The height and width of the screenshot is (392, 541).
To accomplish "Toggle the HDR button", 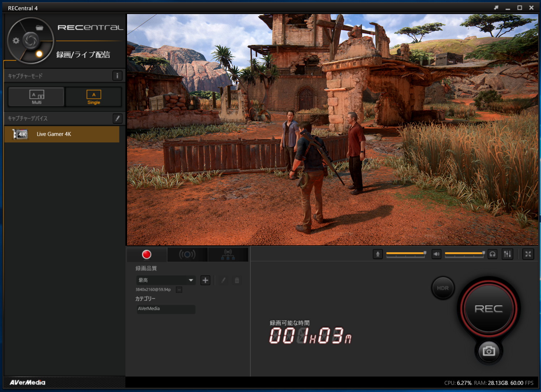I will click(x=443, y=288).
